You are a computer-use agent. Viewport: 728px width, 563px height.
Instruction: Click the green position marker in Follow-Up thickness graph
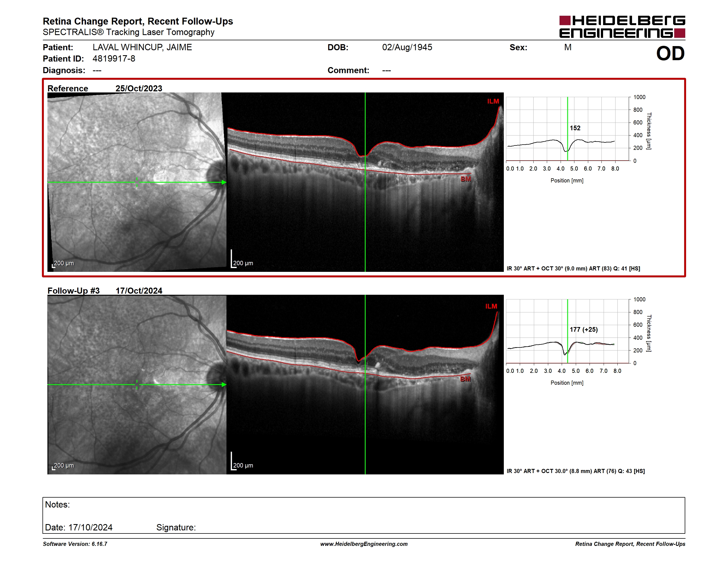click(567, 331)
